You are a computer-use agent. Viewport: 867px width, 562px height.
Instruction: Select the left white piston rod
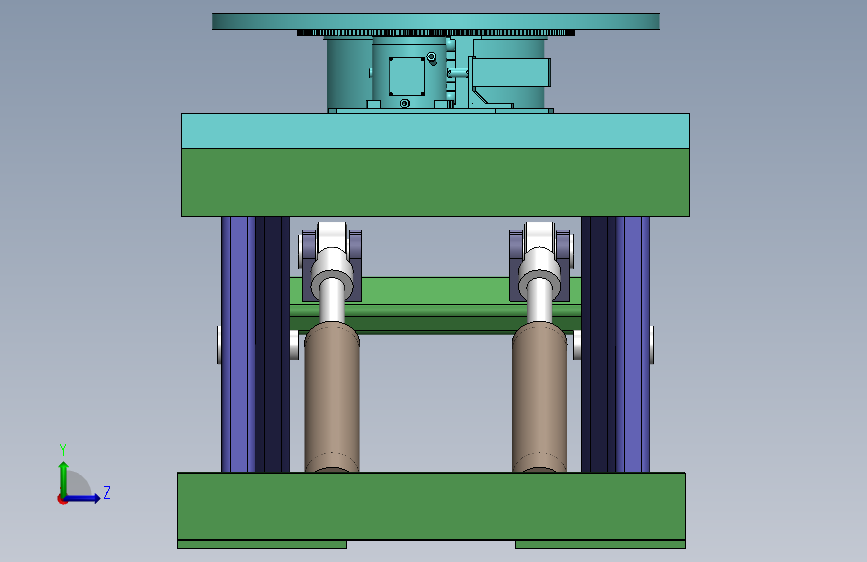click(332, 301)
